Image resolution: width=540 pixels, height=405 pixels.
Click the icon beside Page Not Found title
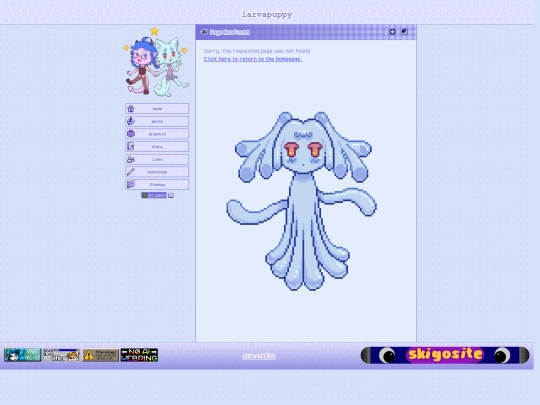click(x=204, y=32)
